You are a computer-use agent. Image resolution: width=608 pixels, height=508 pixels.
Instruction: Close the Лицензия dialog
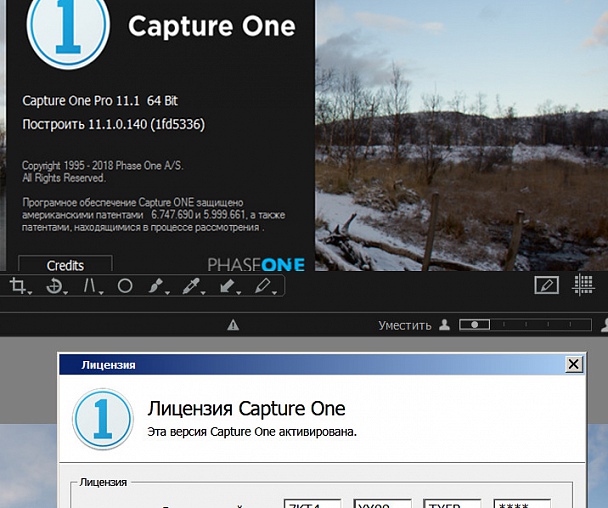(574, 365)
